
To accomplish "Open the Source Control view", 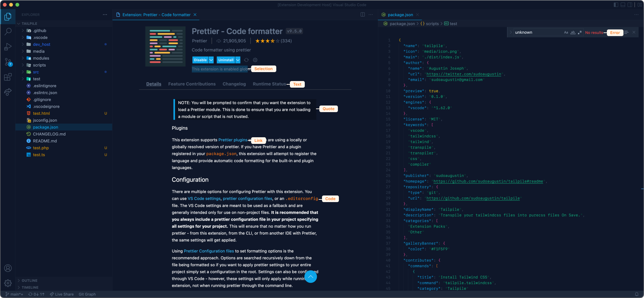I will [x=8, y=62].
